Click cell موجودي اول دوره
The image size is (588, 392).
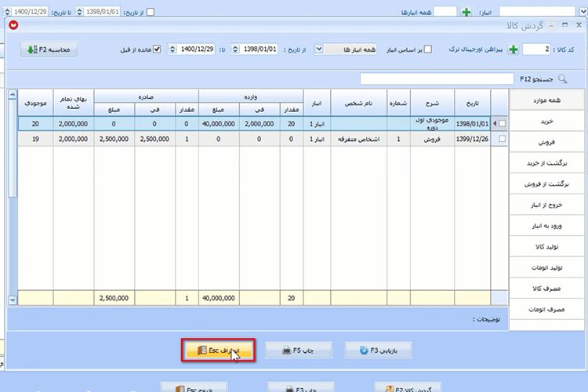[x=432, y=124]
